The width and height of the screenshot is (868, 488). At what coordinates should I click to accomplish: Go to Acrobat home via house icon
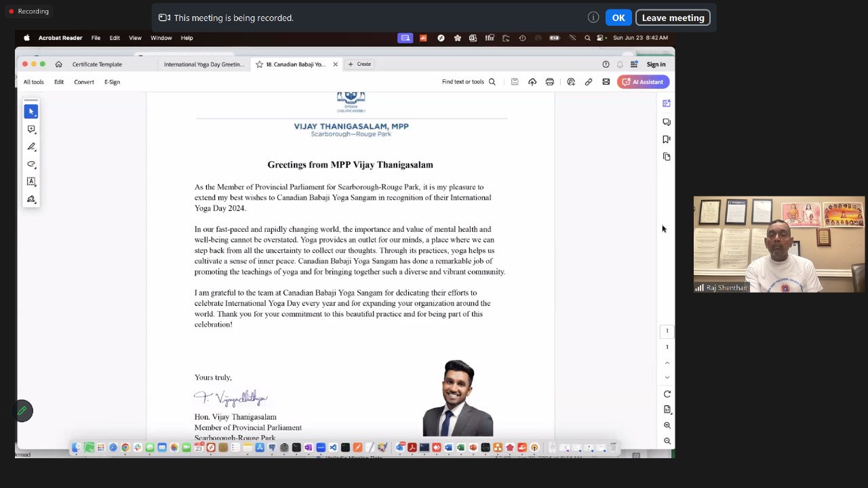(x=58, y=64)
